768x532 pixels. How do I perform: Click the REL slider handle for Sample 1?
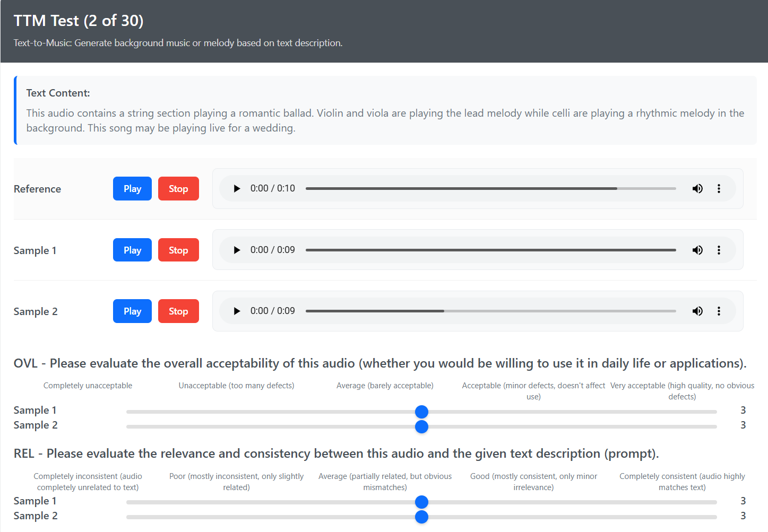[x=421, y=502]
